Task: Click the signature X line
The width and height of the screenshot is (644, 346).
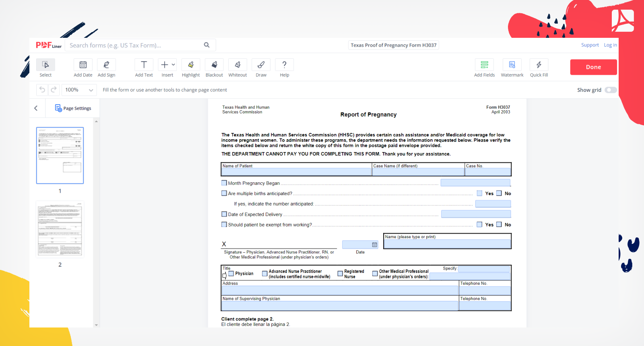Action: point(279,244)
